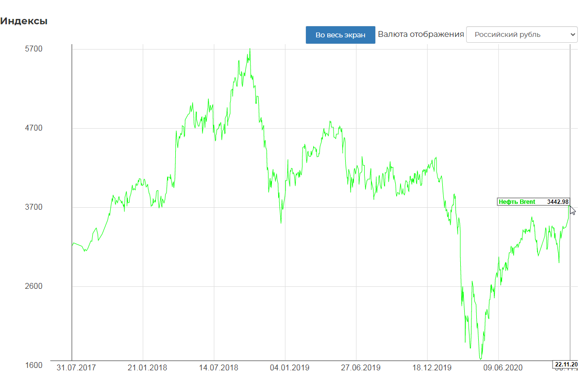The image size is (588, 382).
Task: Click the 22.11.20 date marker on axis
Action: (566, 365)
